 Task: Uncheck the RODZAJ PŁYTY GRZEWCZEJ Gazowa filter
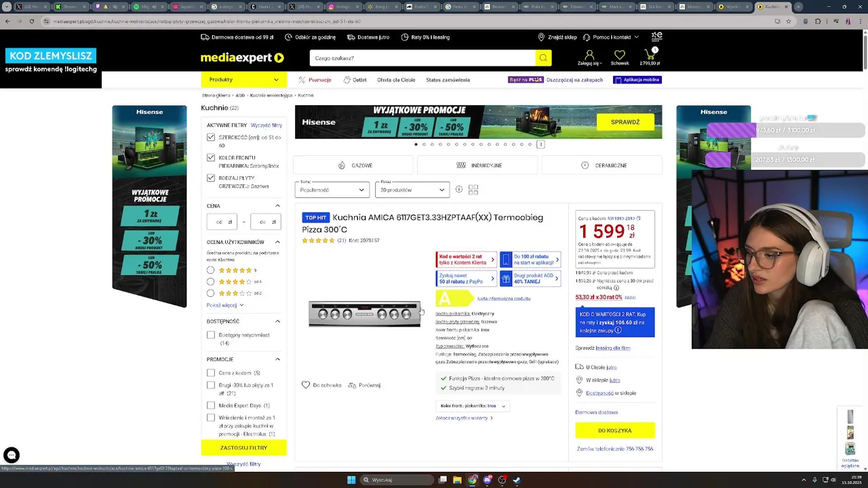(211, 178)
